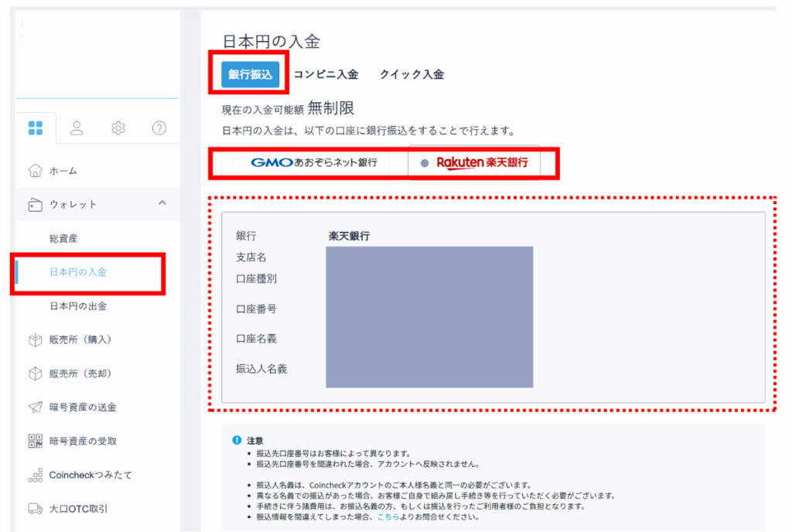Switch to the 銀行振込 tab
792x532 pixels.
point(250,75)
